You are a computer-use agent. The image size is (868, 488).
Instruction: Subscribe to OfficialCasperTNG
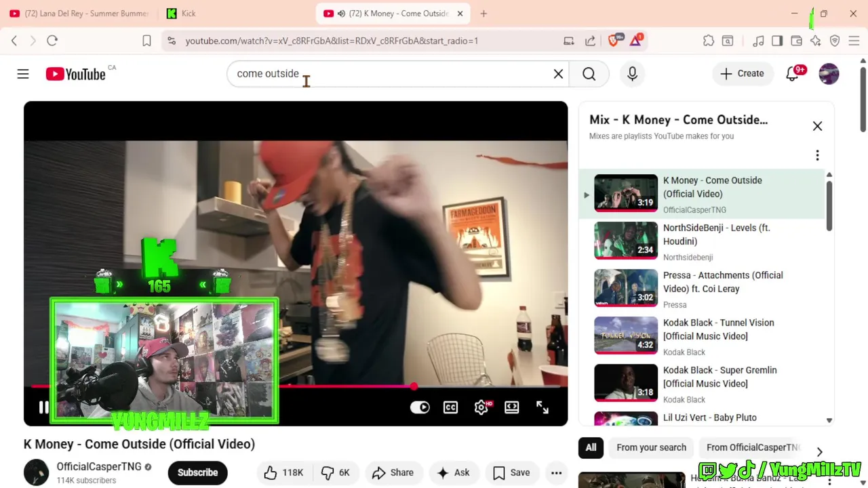pos(197,472)
